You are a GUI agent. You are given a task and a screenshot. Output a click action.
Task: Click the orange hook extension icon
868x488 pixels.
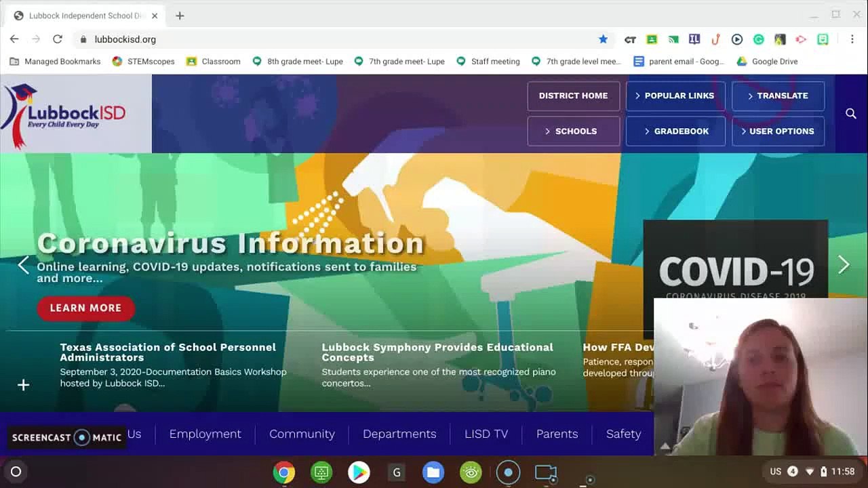[715, 39]
